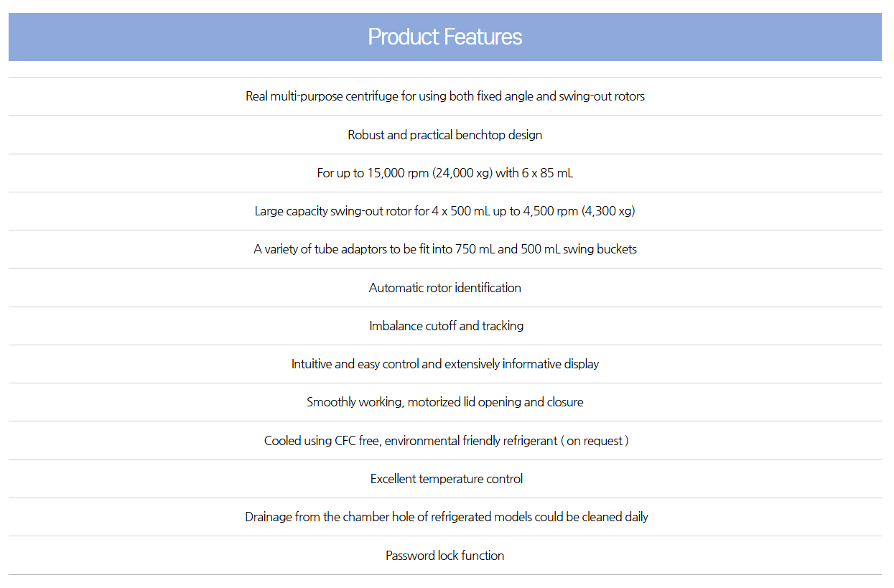Image resolution: width=894 pixels, height=588 pixels.
Task: Click the chamber hole drainage row
Action: click(x=445, y=517)
